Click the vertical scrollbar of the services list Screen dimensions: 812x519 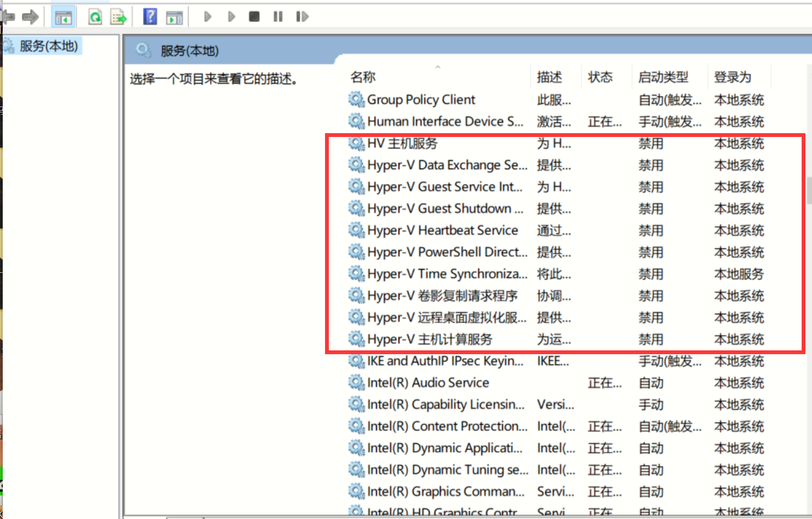[x=809, y=190]
